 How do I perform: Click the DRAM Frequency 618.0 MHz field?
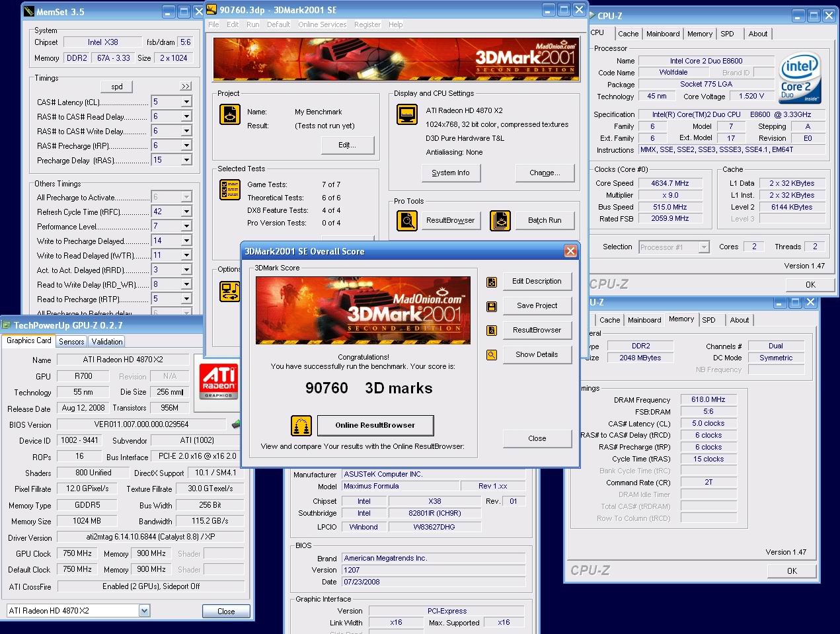pyautogui.click(x=708, y=400)
